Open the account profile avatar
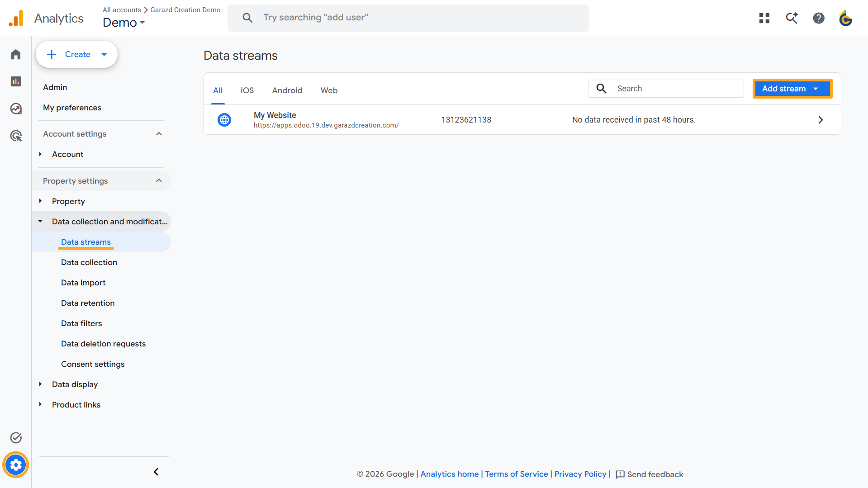This screenshot has width=868, height=488. click(845, 18)
